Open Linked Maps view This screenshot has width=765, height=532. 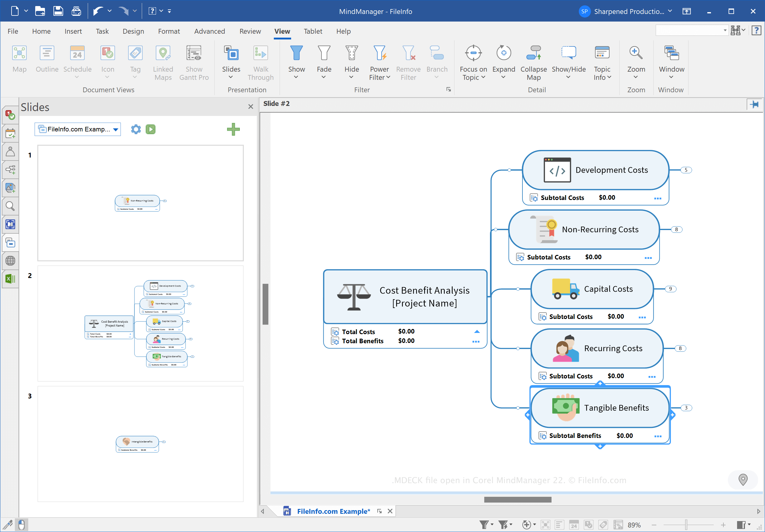[x=163, y=63]
